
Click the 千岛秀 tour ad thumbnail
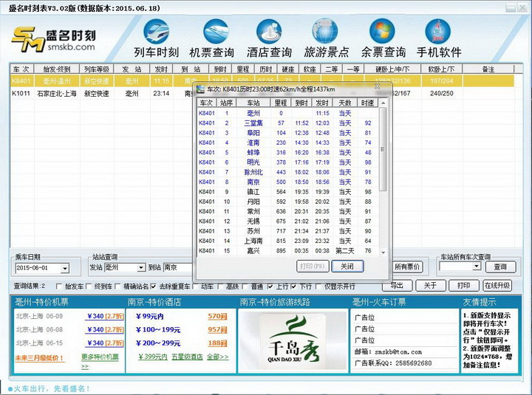[293, 340]
